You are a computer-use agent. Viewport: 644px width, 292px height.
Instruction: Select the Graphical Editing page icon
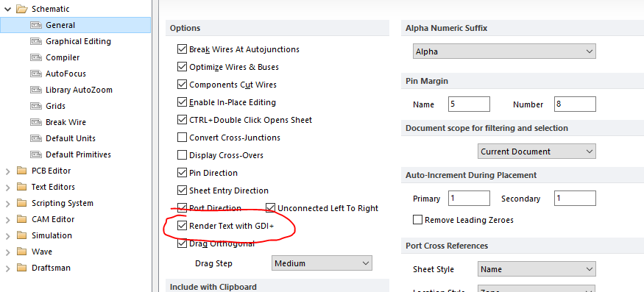coord(36,41)
